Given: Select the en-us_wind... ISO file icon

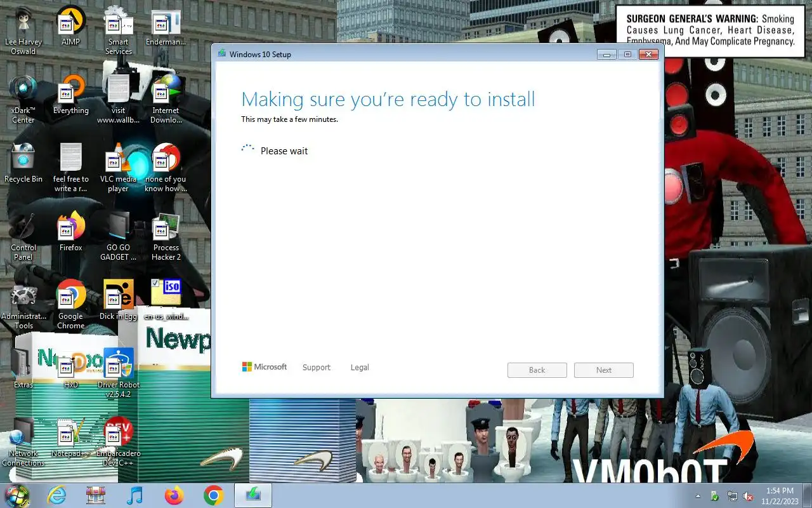Looking at the screenshot, I should pos(166,300).
